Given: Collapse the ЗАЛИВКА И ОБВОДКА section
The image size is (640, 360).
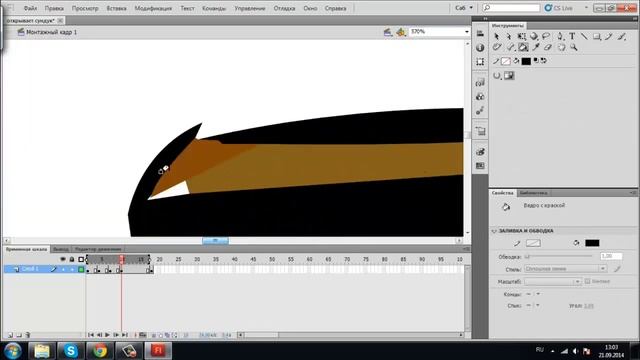Looking at the screenshot, I should 494,231.
